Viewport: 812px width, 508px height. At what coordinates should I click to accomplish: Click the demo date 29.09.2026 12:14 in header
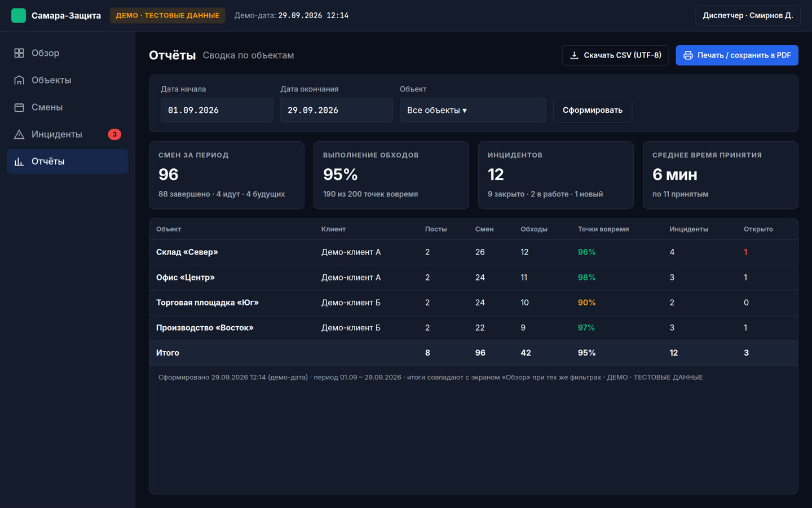pyautogui.click(x=313, y=16)
